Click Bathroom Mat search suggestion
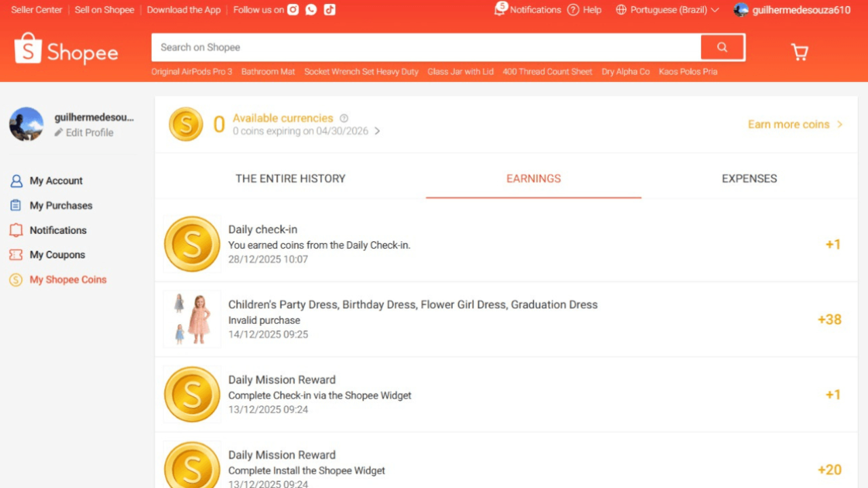 [x=269, y=71]
